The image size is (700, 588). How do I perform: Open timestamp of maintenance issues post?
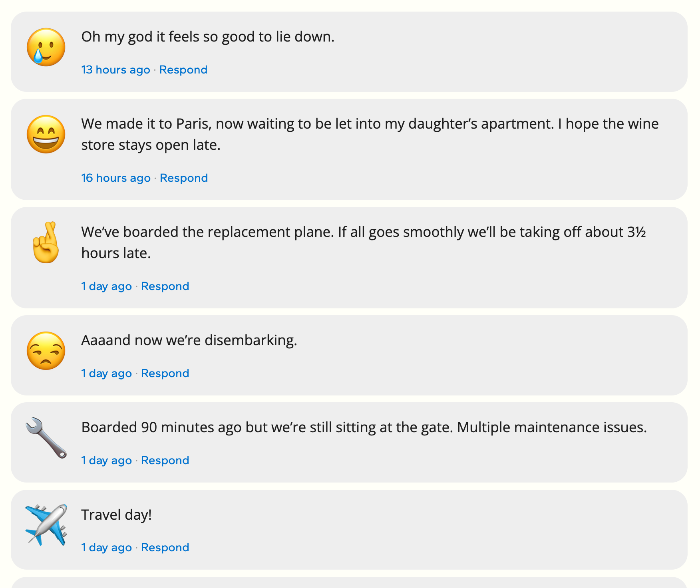click(x=107, y=461)
